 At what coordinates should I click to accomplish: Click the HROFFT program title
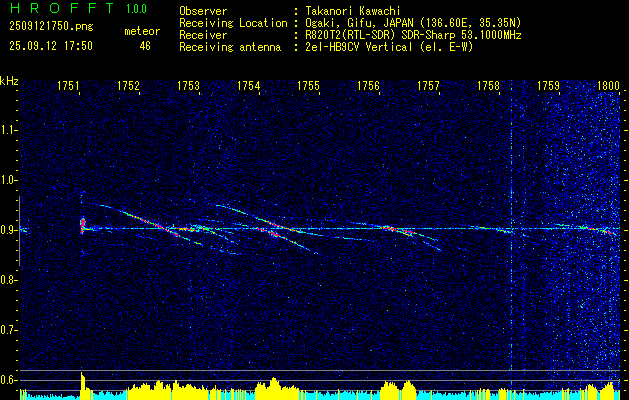pyautogui.click(x=61, y=8)
